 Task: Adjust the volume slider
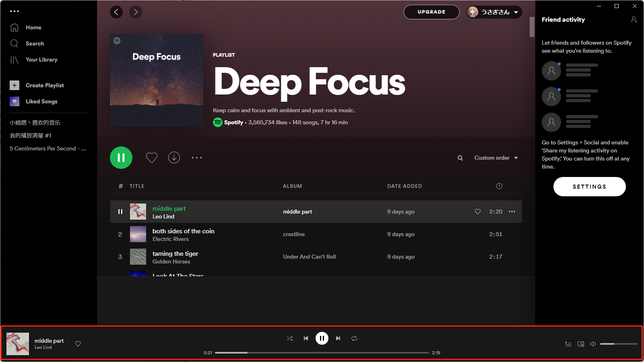[619, 344]
